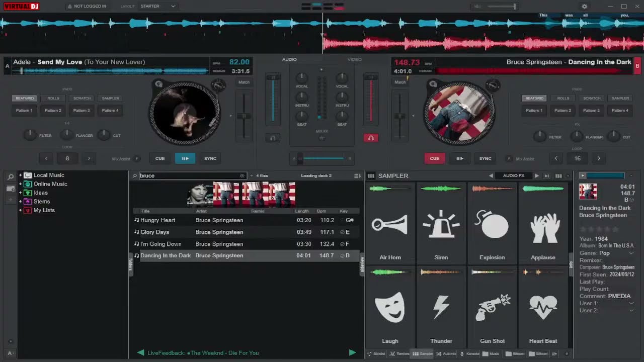This screenshot has height=362, width=644.
Task: Click Pattern 1 pad on the left deck
Action: point(24,111)
